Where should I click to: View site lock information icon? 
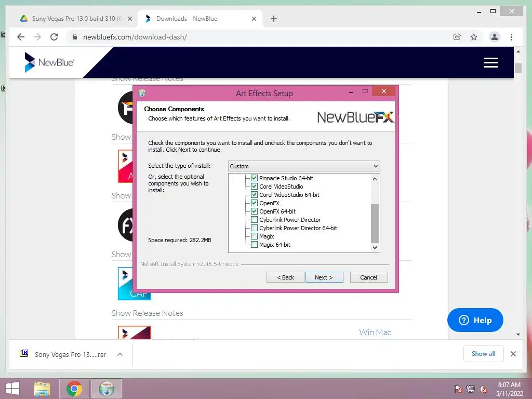[x=75, y=37]
